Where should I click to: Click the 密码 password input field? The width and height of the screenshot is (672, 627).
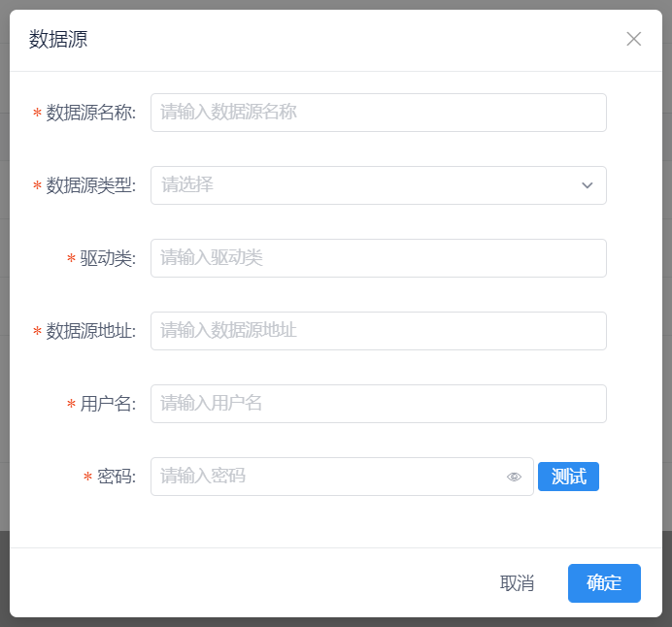342,477
